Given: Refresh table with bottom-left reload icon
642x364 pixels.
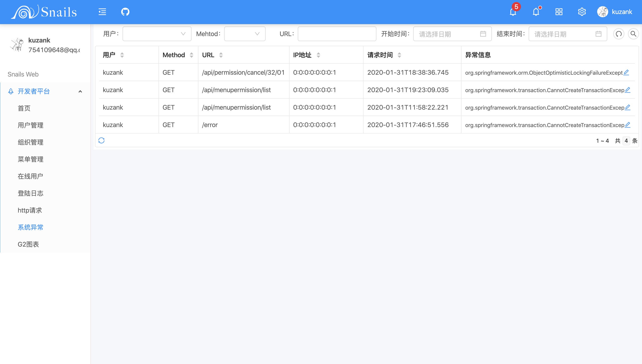Looking at the screenshot, I should pyautogui.click(x=101, y=140).
